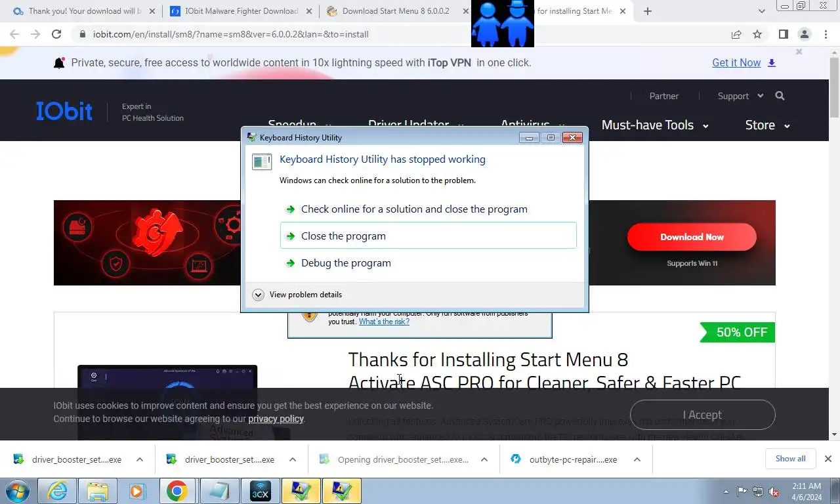Viewport: 840px width, 504px height.
Task: Open the Chrome profile avatar
Action: pyautogui.click(x=804, y=34)
